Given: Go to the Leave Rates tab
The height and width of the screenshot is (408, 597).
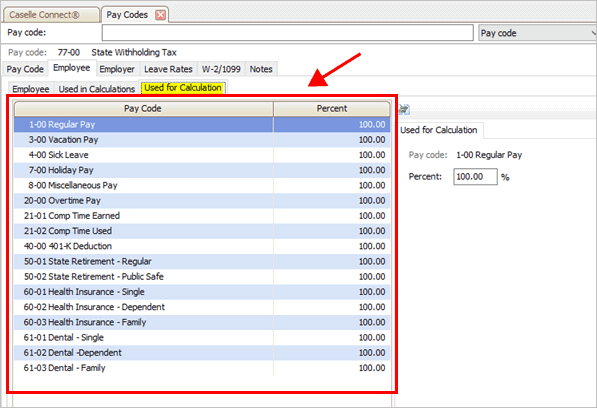Looking at the screenshot, I should pos(168,69).
